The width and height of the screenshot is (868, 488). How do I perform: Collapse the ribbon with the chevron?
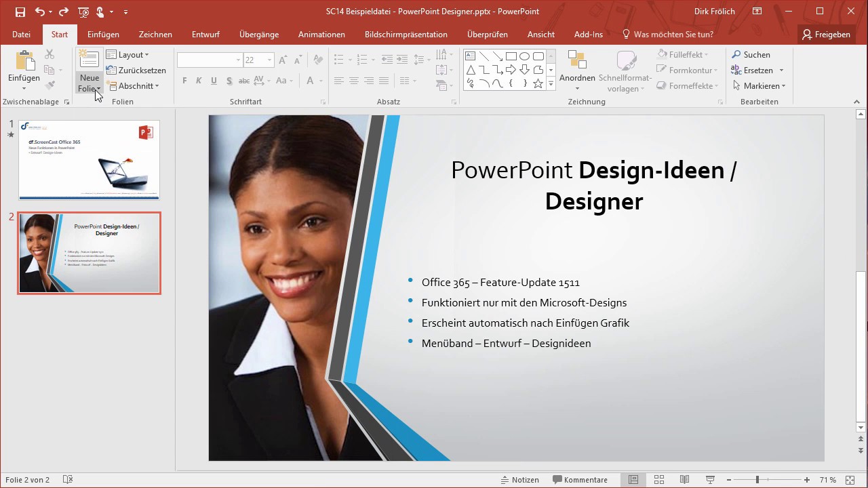click(x=856, y=102)
